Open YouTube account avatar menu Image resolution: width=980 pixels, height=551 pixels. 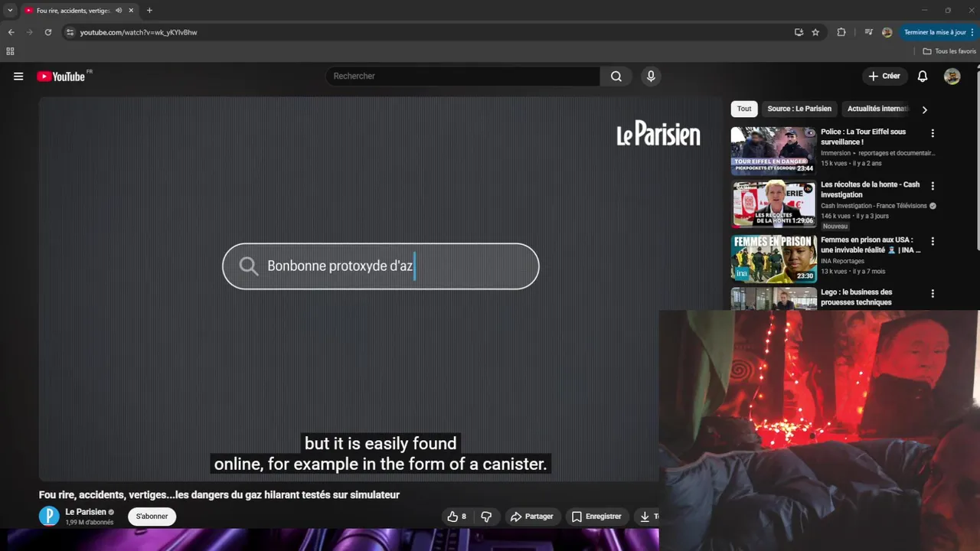tap(952, 77)
